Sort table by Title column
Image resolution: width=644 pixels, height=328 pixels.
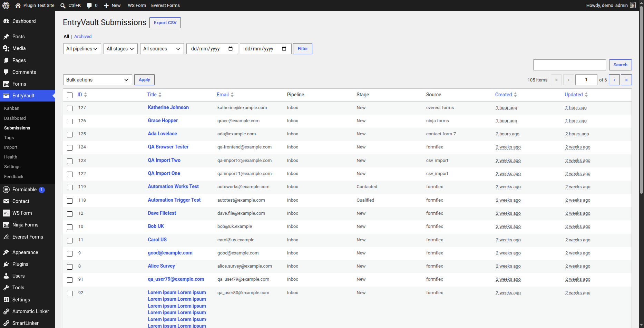pos(154,95)
